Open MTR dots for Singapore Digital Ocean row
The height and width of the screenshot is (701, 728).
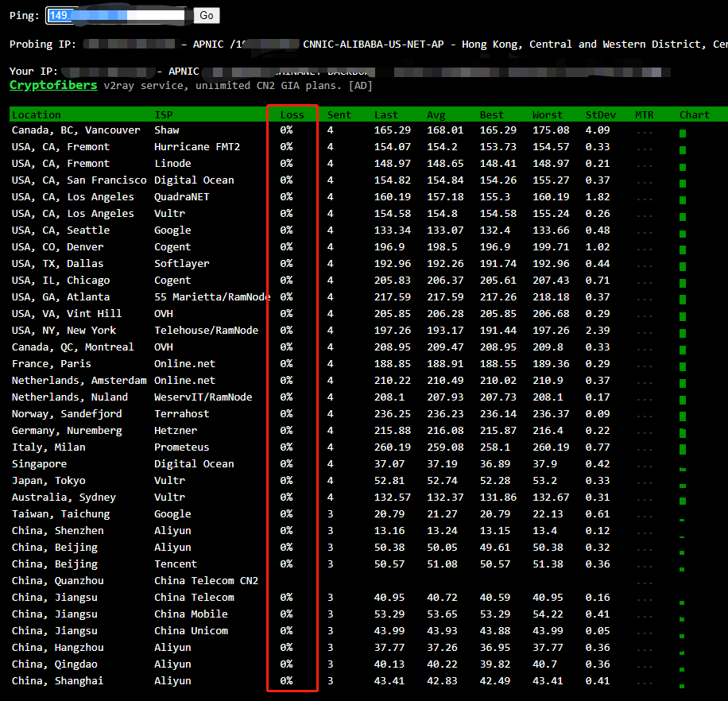pyautogui.click(x=644, y=464)
